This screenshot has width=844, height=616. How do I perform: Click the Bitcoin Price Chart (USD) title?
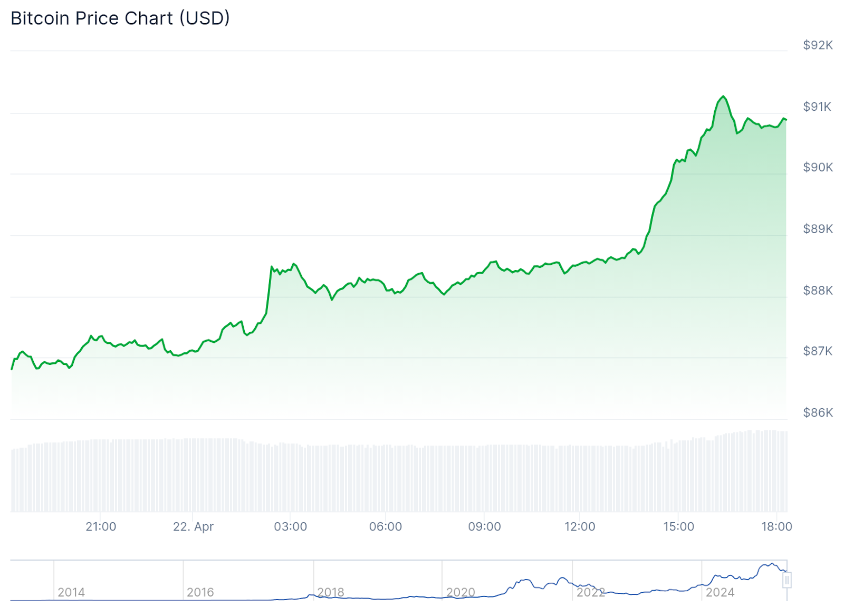pyautogui.click(x=120, y=18)
